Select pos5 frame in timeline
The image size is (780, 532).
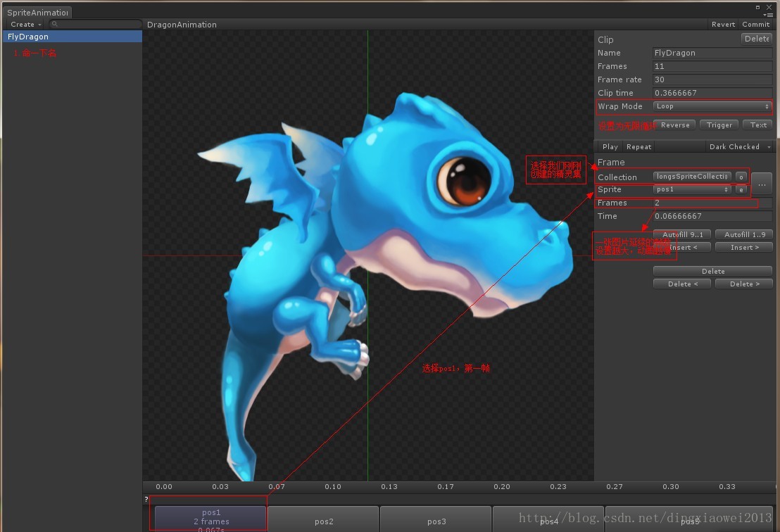pyautogui.click(x=689, y=520)
